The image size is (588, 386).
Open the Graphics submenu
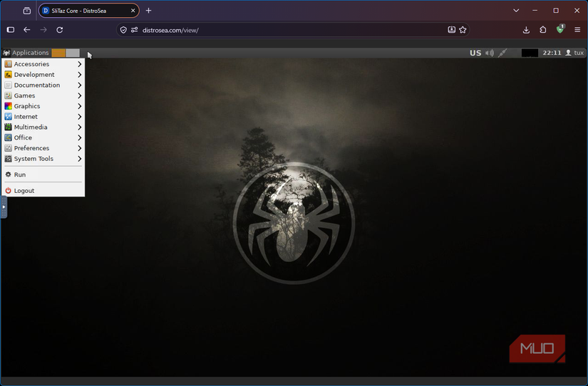(43, 106)
